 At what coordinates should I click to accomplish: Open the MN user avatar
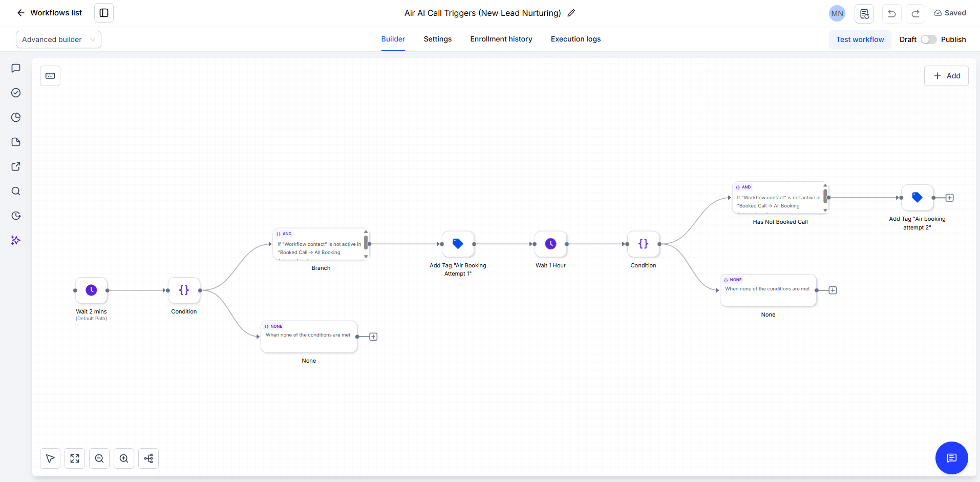point(837,13)
